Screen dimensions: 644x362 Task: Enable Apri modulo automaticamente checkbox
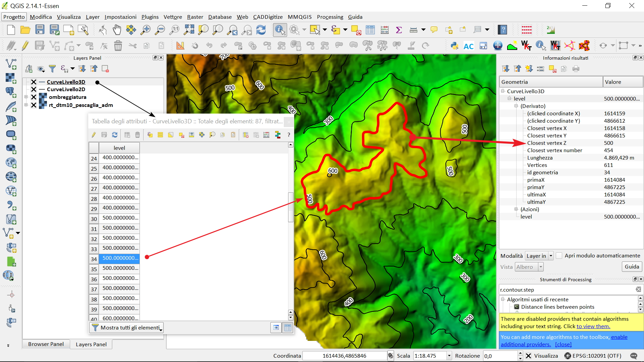point(559,256)
